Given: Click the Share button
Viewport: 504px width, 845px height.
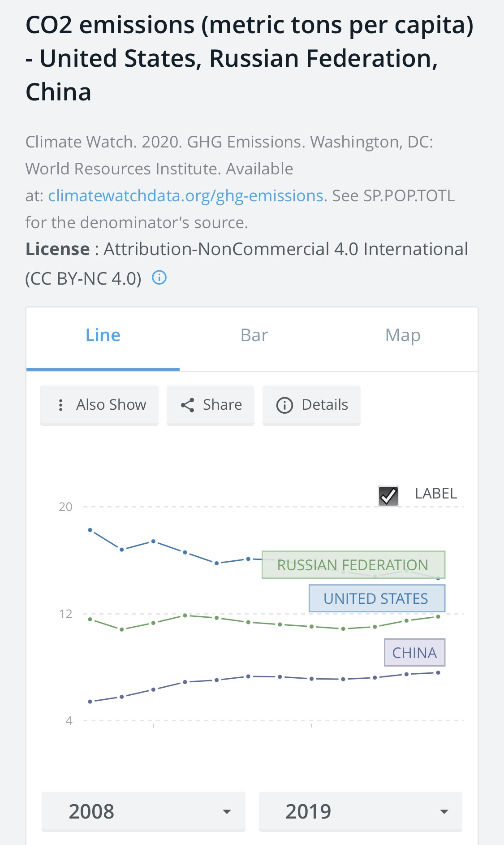Looking at the screenshot, I should click(211, 405).
